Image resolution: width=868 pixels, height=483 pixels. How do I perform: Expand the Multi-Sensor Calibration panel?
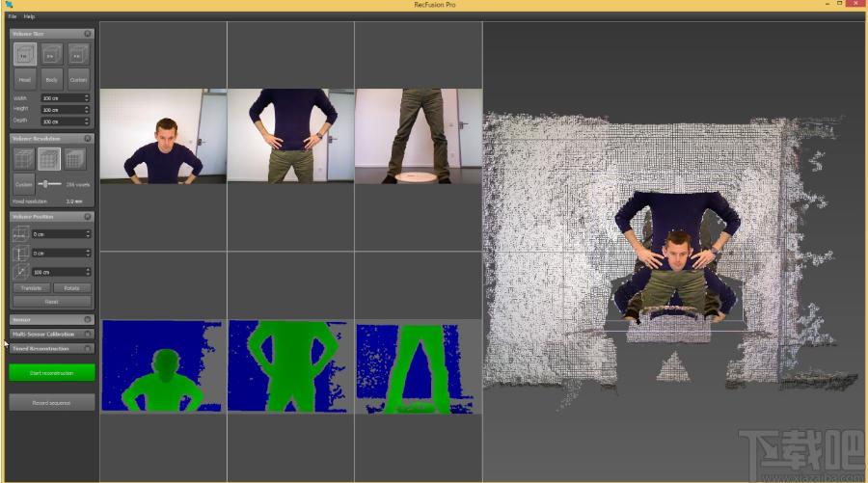click(x=51, y=335)
